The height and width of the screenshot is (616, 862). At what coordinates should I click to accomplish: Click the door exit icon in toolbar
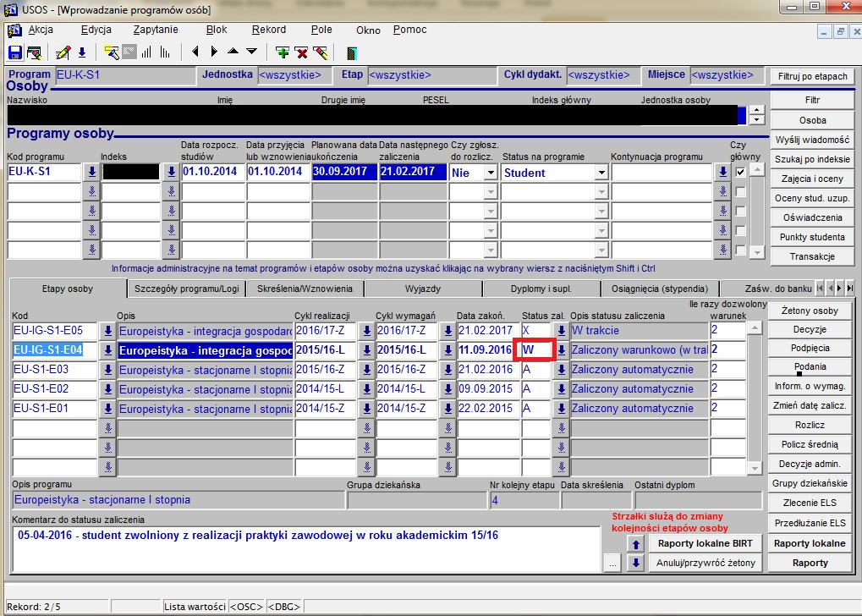coord(352,53)
